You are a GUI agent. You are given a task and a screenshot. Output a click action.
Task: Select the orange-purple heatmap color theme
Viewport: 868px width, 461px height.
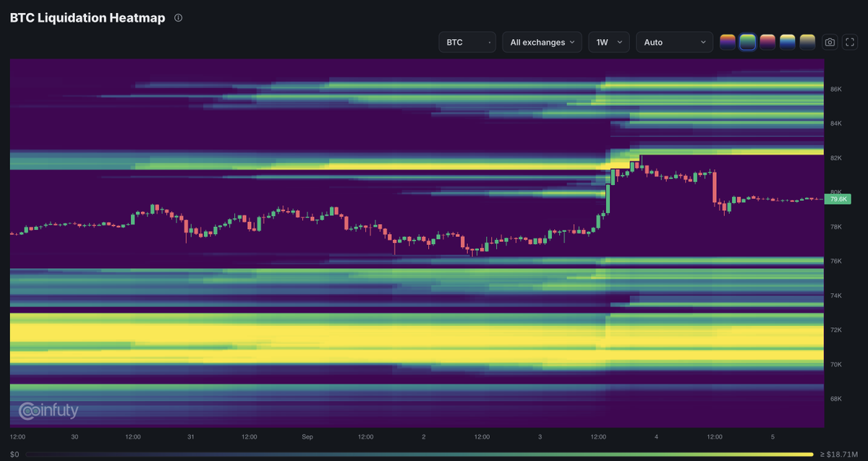click(728, 42)
